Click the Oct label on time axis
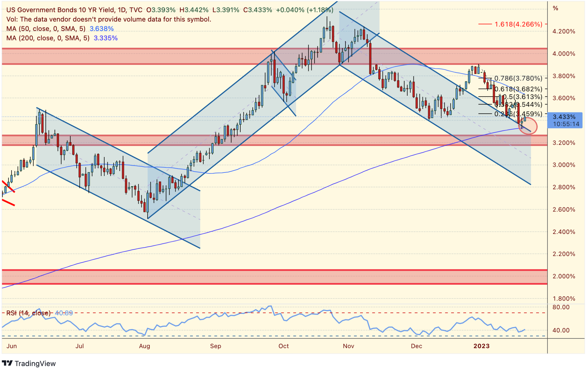 (284, 346)
